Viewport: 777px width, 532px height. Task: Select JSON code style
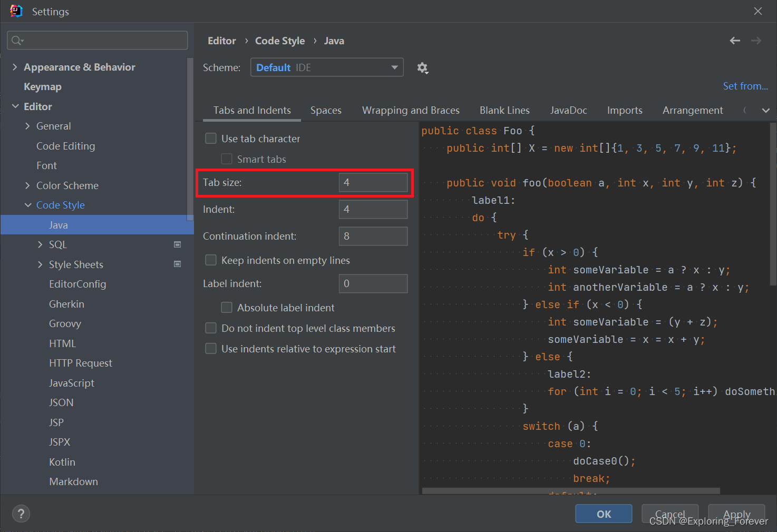click(x=61, y=402)
